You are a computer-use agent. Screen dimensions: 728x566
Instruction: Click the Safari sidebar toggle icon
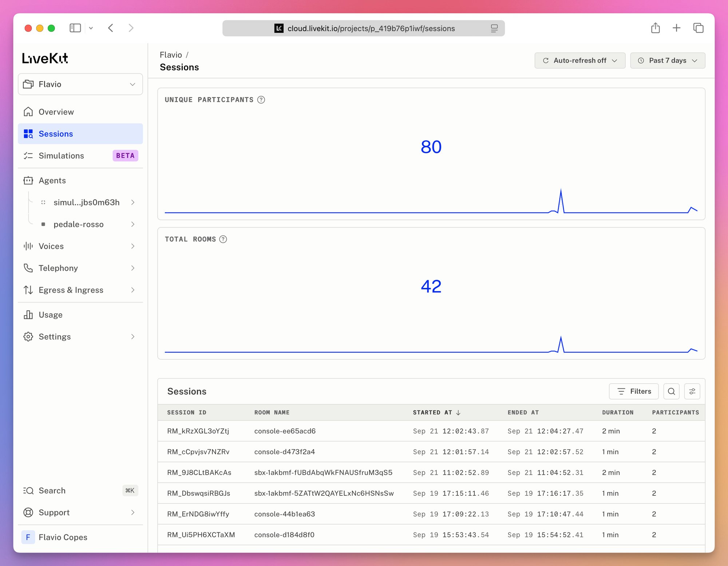[75, 28]
